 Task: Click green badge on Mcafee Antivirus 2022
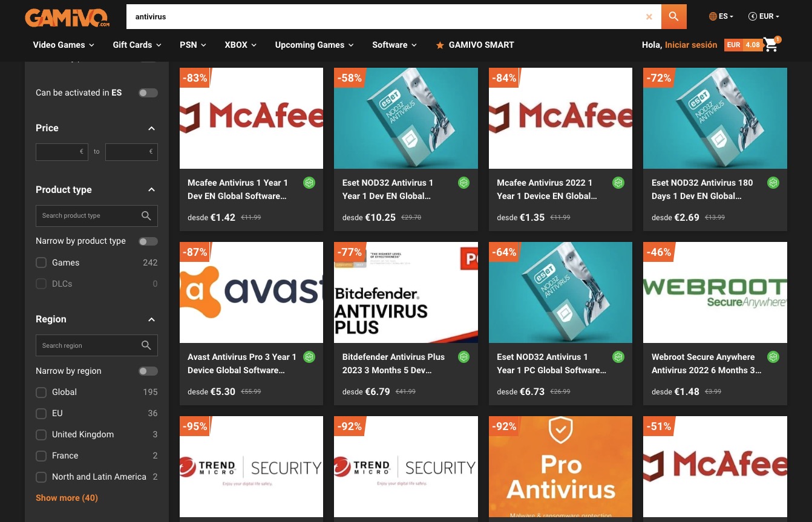click(618, 183)
